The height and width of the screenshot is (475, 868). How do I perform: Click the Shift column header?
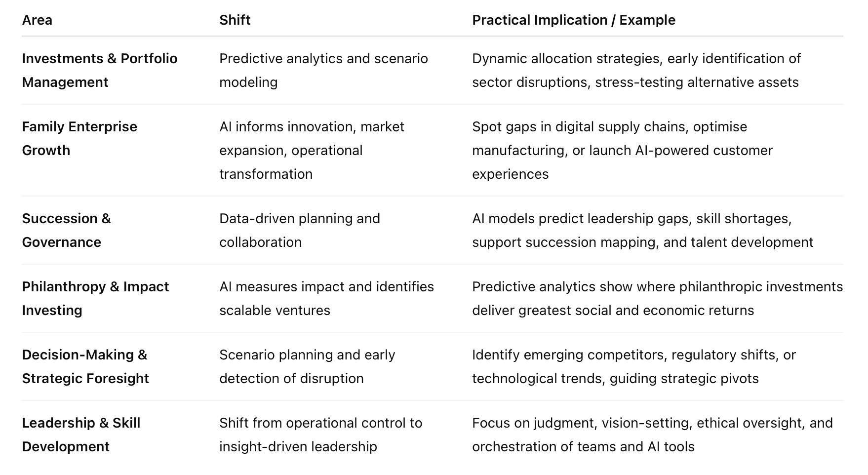click(x=235, y=20)
